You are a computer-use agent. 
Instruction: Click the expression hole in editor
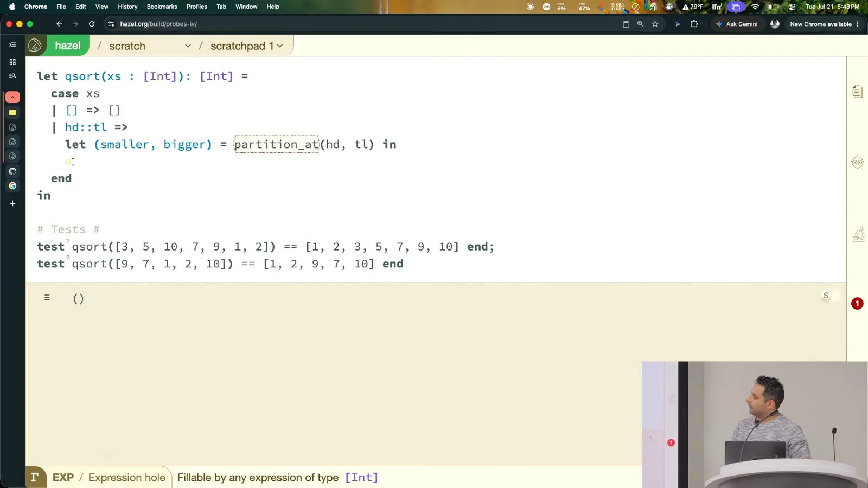68,162
